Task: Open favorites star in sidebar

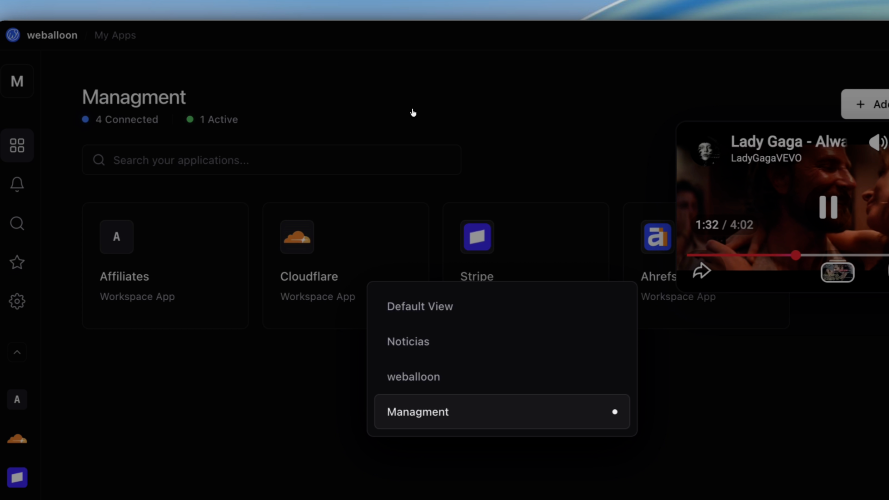Action: pos(17,262)
